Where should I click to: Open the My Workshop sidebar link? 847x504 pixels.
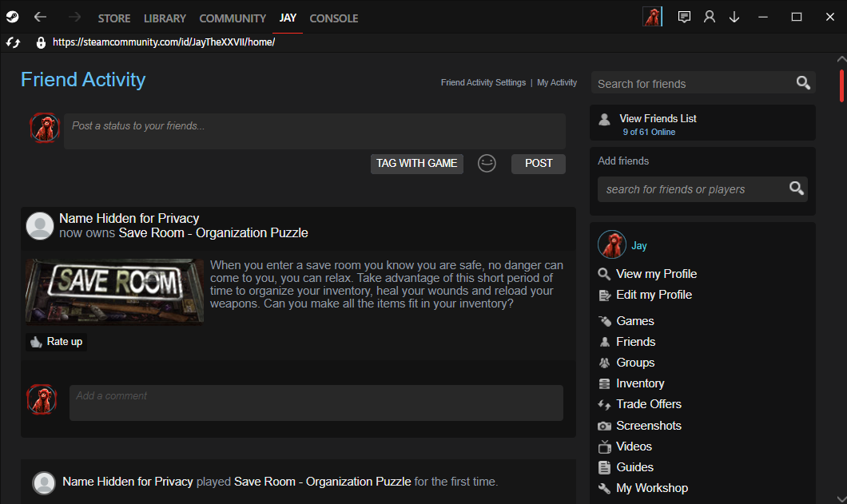(x=652, y=488)
